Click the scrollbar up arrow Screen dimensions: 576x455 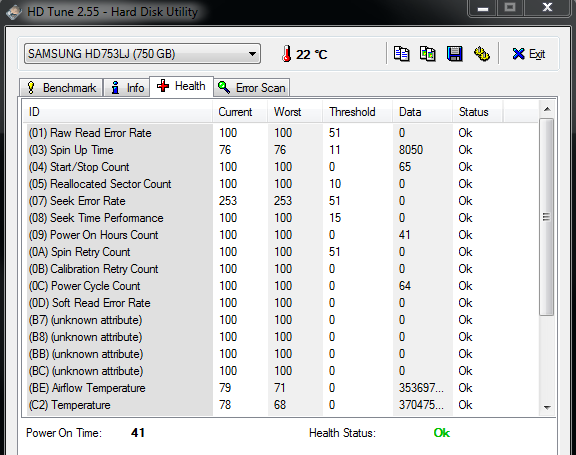547,109
